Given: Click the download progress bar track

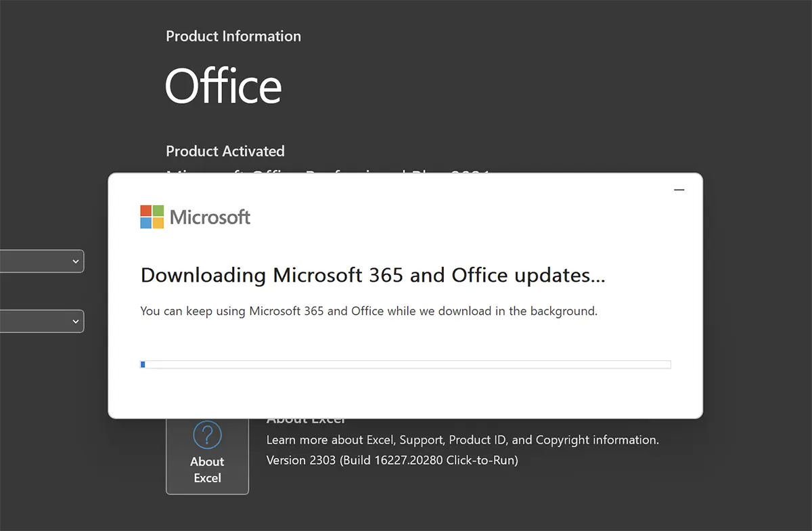Looking at the screenshot, I should (x=405, y=364).
